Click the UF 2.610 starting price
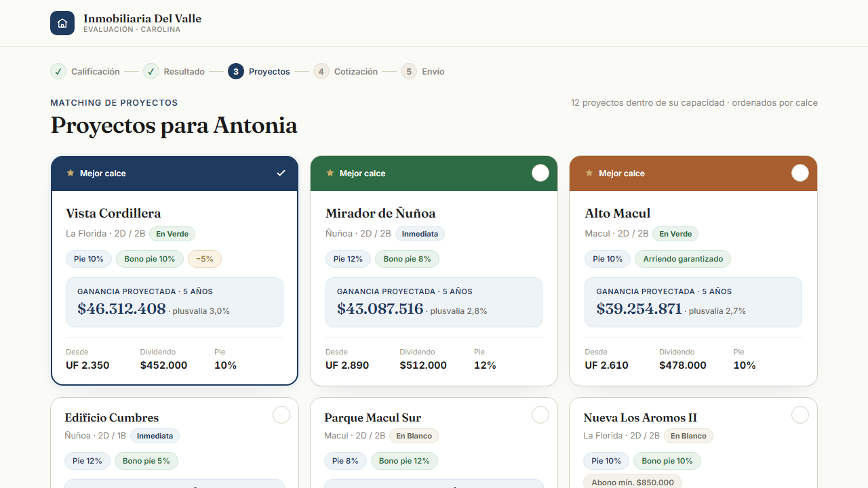 point(606,365)
